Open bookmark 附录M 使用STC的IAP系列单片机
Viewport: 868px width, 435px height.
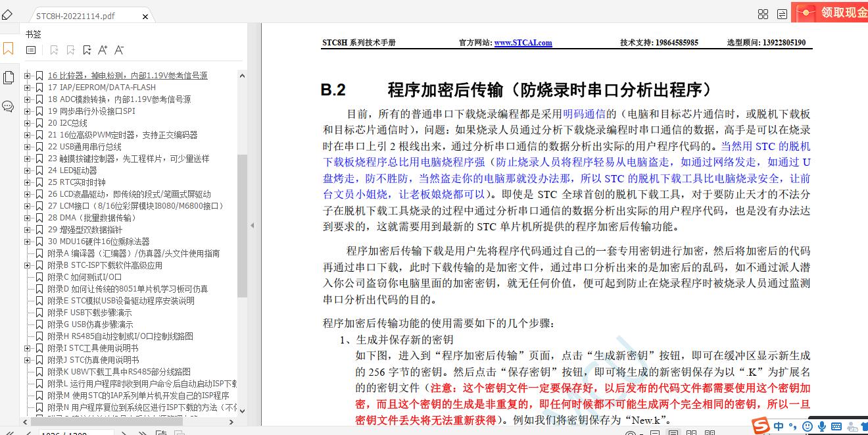138,396
